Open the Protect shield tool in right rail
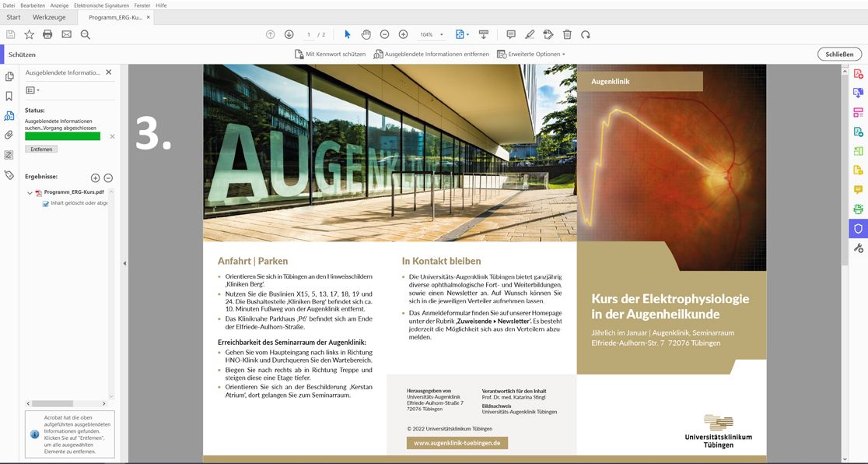The image size is (868, 464). tap(858, 228)
